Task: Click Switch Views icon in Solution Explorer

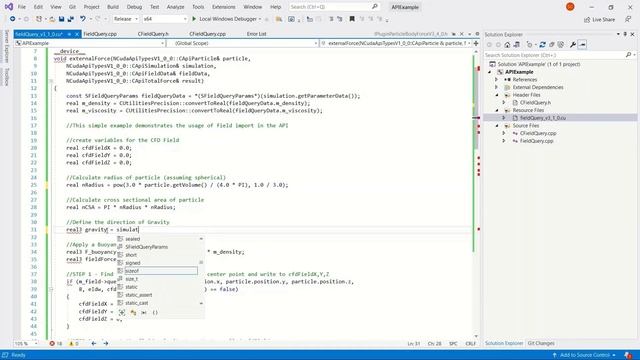Action: click(x=517, y=44)
